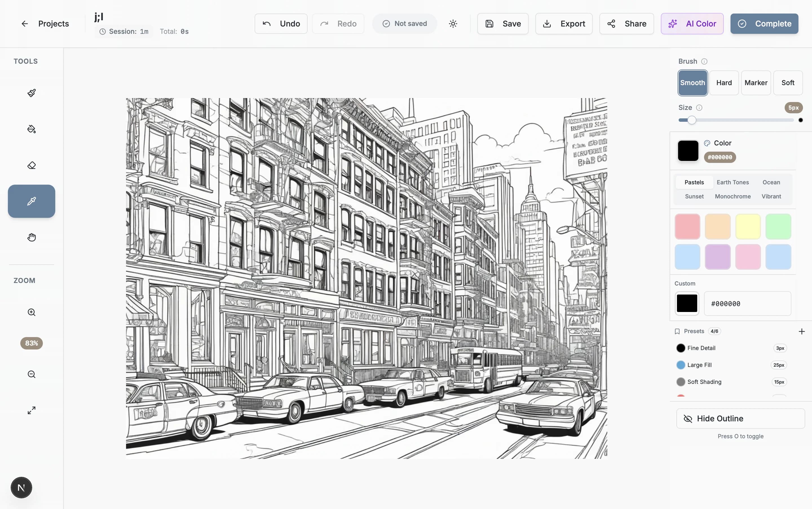Select the Eraser tool

click(31, 165)
